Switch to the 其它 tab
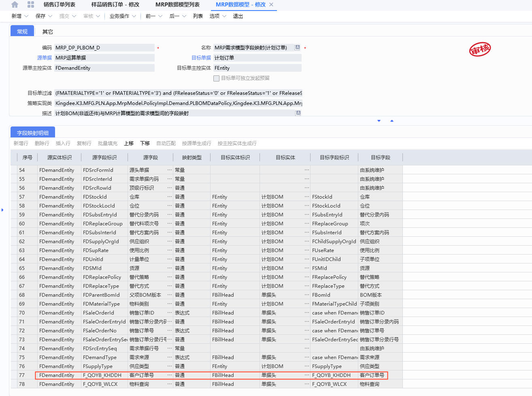Screen dimensions: 532x396 point(48,32)
